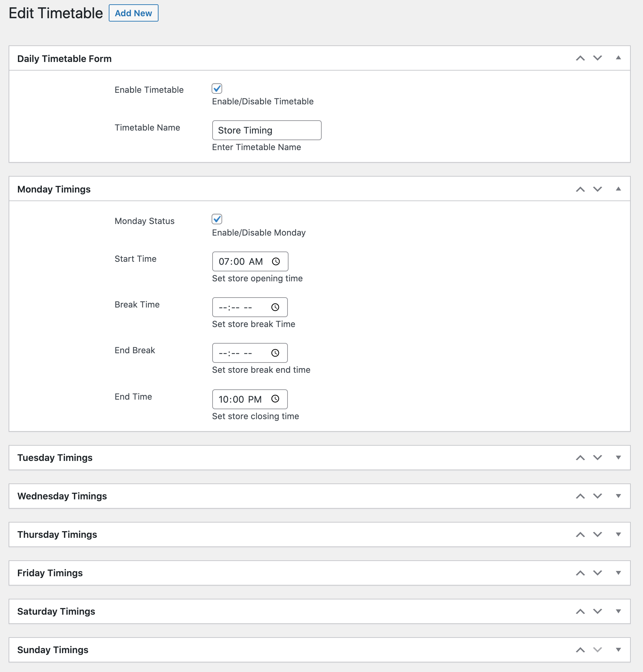
Task: Open the clock picker for End Break
Action: click(x=276, y=353)
